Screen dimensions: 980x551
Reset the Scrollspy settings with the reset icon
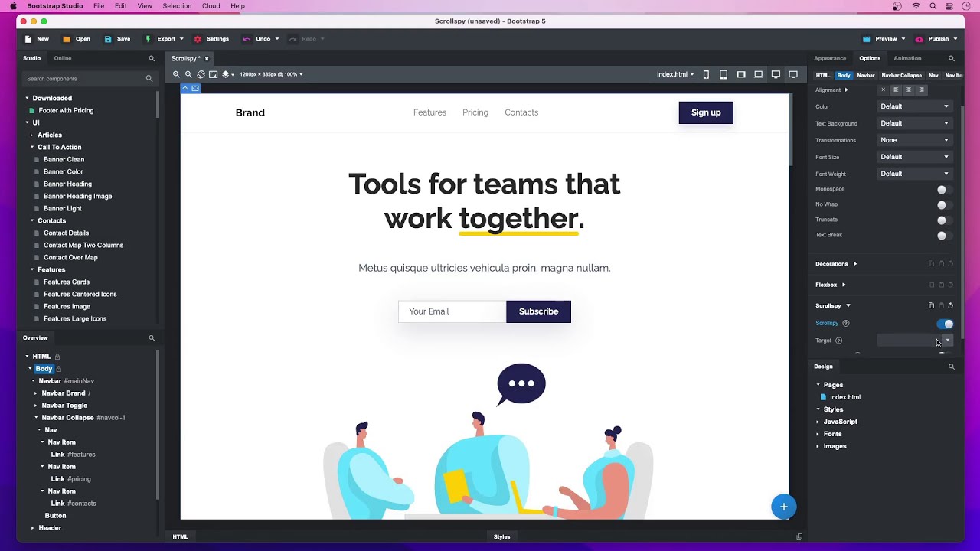click(951, 305)
